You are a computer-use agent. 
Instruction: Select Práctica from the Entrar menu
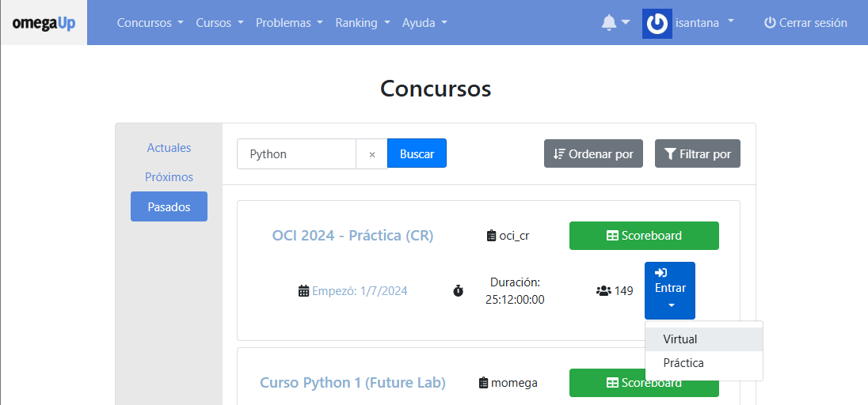coord(704,364)
